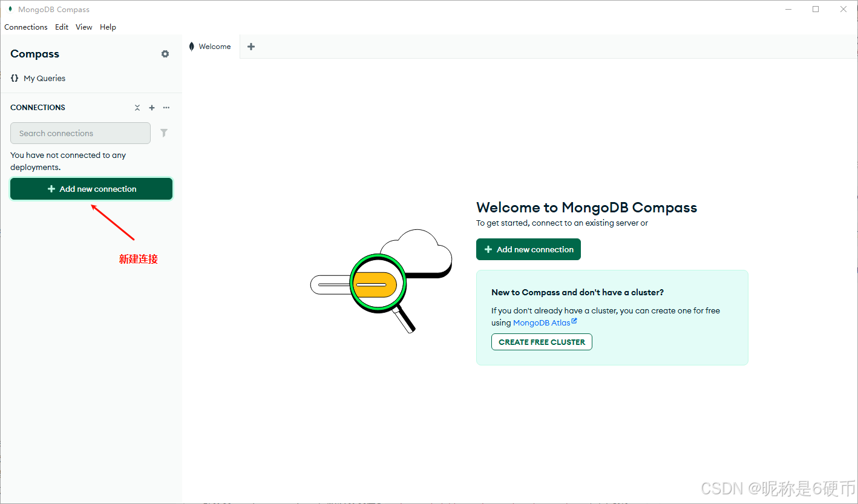
Task: Select the Welcome tab
Action: [x=211, y=47]
